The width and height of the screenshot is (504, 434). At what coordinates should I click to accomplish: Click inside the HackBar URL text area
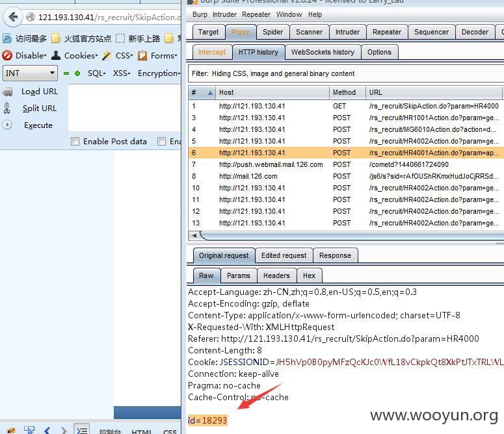coord(124,108)
